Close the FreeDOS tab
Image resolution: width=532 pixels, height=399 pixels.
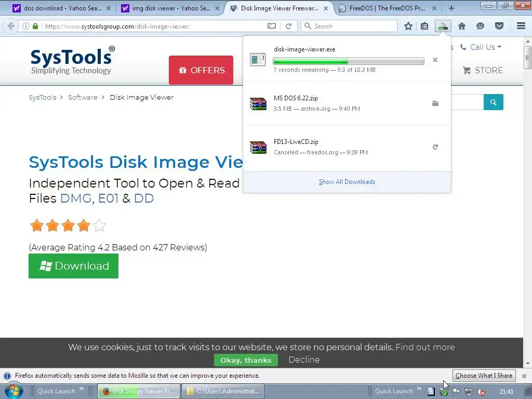pyautogui.click(x=434, y=8)
